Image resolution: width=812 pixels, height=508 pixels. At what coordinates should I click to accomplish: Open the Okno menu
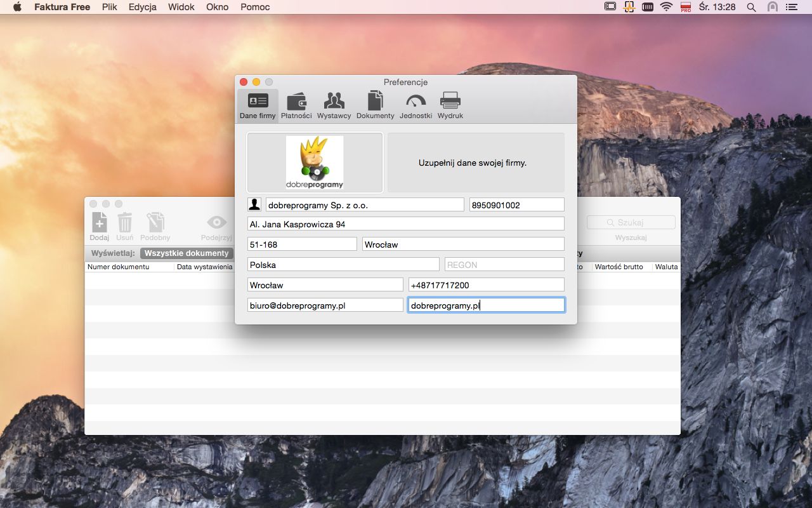[218, 7]
